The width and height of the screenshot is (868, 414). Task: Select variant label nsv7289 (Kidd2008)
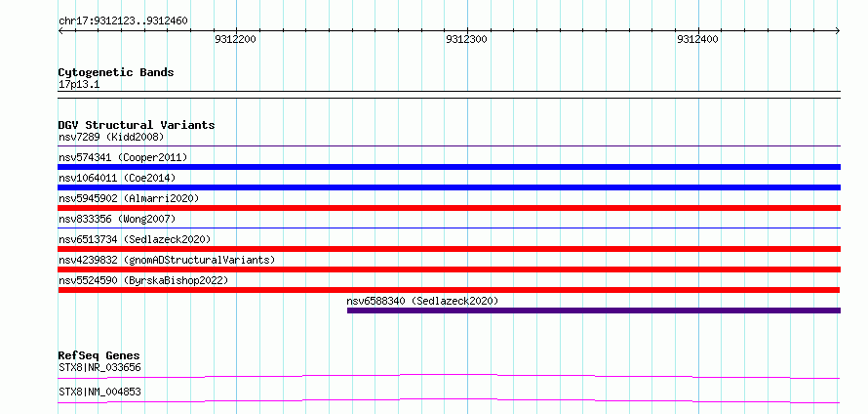pos(111,137)
